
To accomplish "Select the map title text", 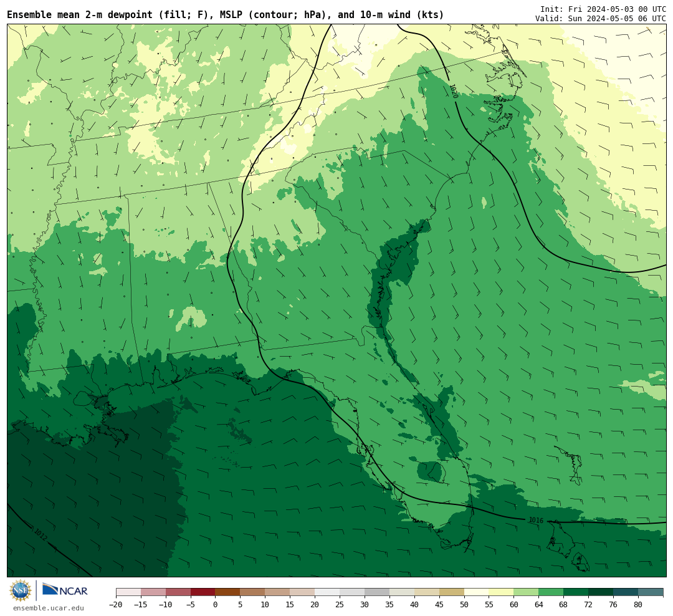I will [226, 15].
